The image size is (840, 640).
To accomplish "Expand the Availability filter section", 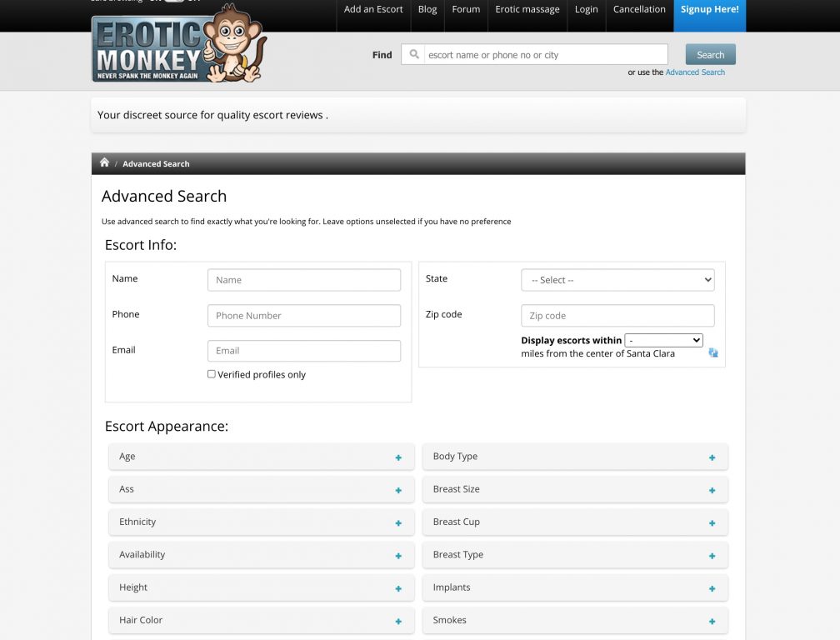I will click(x=262, y=555).
